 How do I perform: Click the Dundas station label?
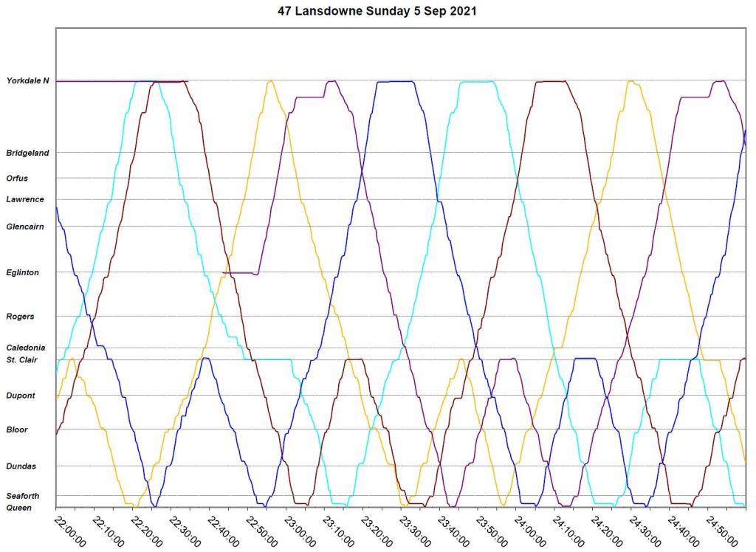21,466
